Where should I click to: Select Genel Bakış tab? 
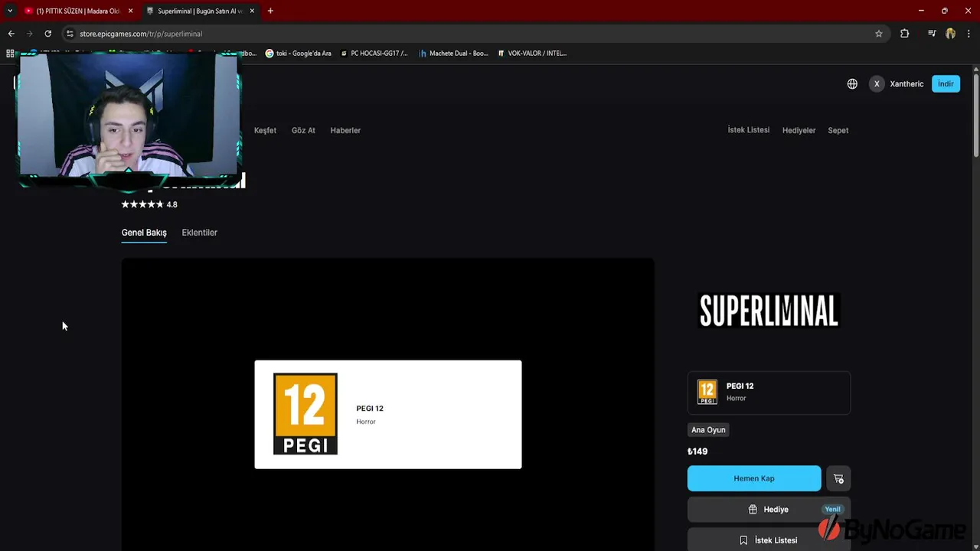[x=144, y=233]
